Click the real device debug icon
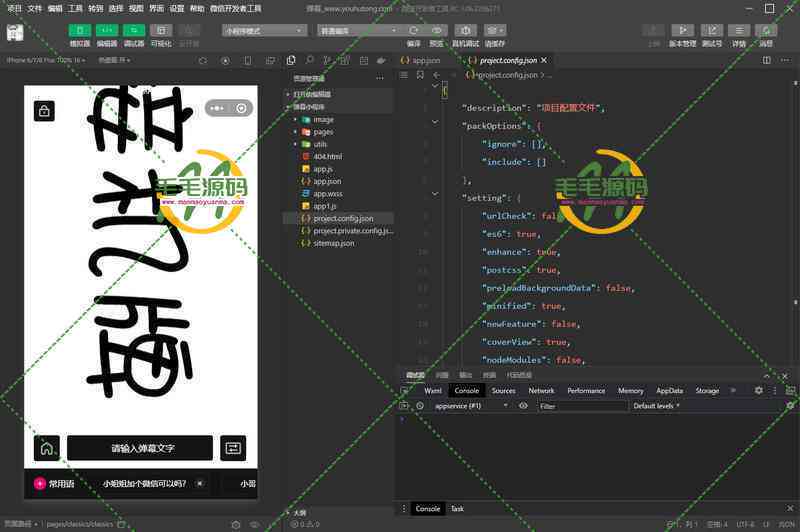 coord(465,31)
